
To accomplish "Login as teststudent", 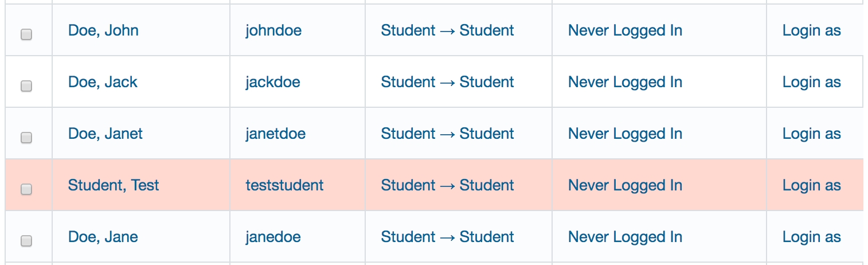I will 811,185.
